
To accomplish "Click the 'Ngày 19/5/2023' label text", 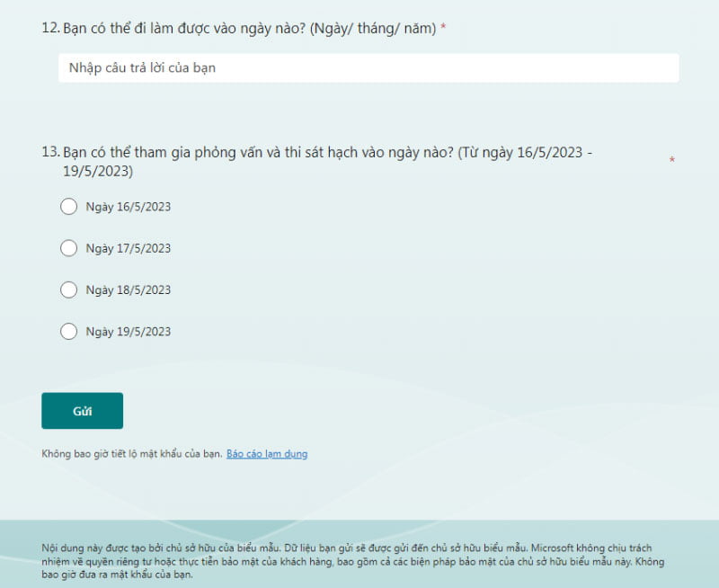I will tap(128, 331).
